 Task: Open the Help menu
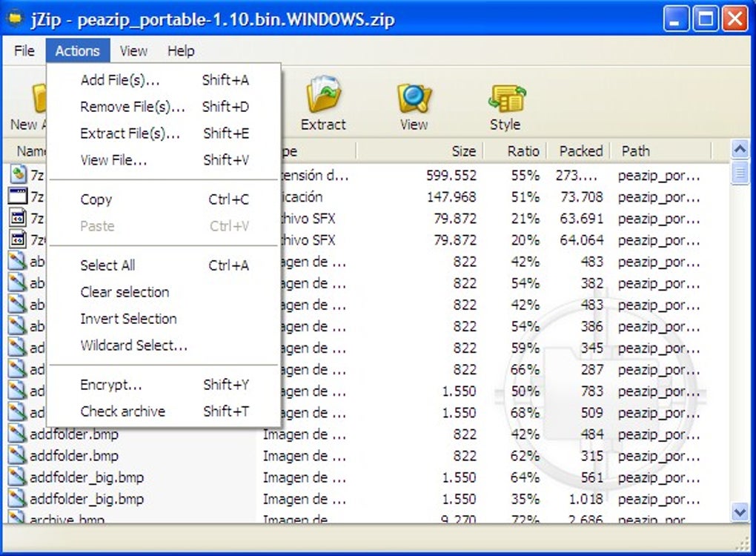coord(181,50)
